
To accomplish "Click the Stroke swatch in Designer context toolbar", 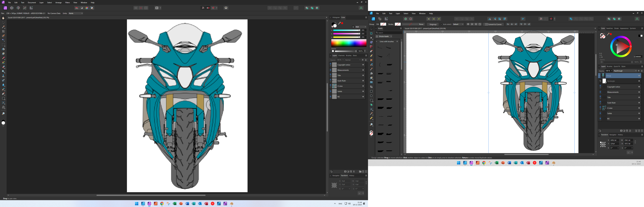I will click(397, 24).
